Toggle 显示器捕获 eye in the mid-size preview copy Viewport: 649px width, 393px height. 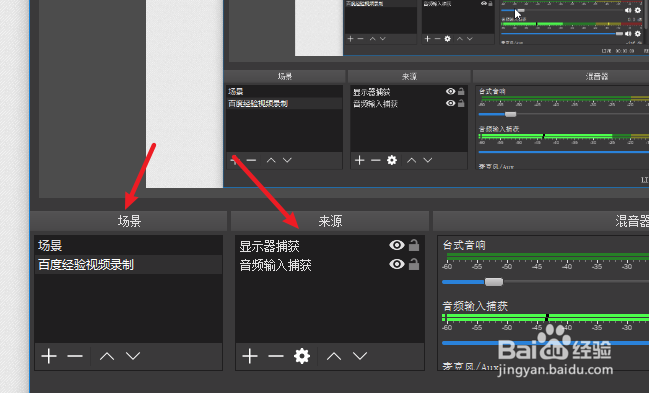tap(450, 92)
